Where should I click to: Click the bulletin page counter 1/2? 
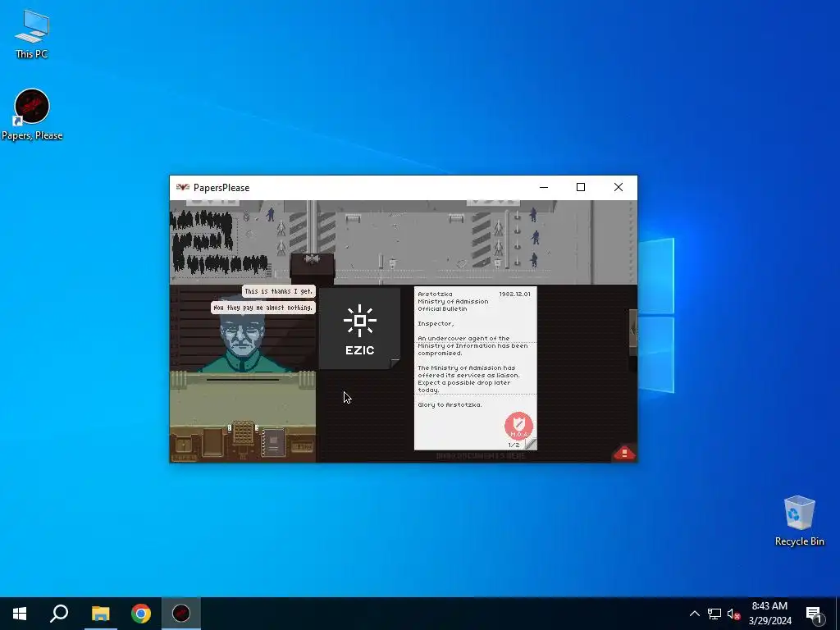click(514, 445)
